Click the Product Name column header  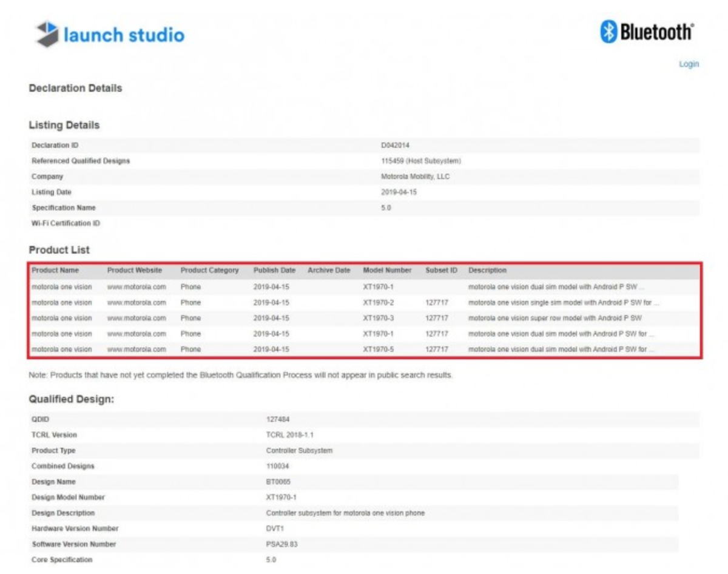pos(55,271)
